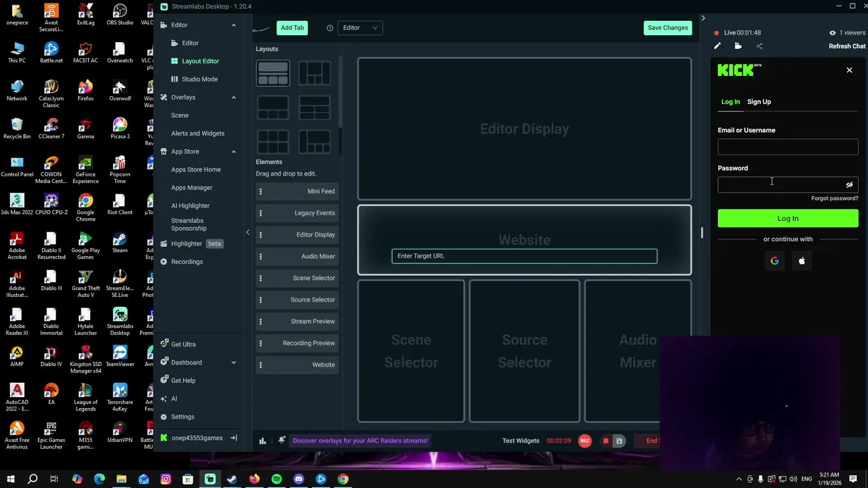Select the OBS Studio desktop icon

pyautogui.click(x=120, y=15)
